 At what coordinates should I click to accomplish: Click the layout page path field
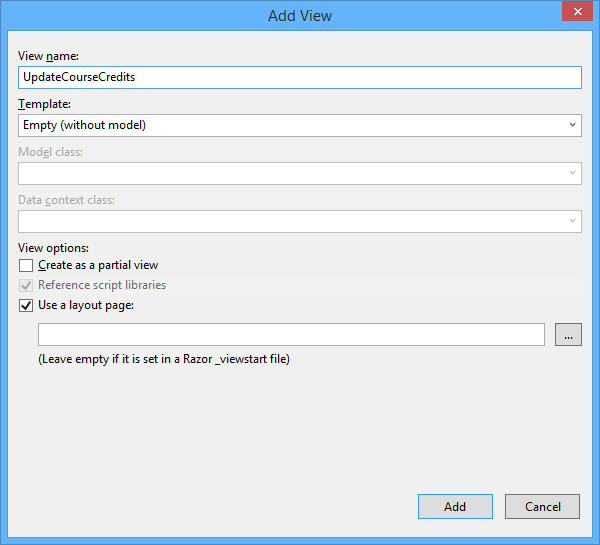291,335
